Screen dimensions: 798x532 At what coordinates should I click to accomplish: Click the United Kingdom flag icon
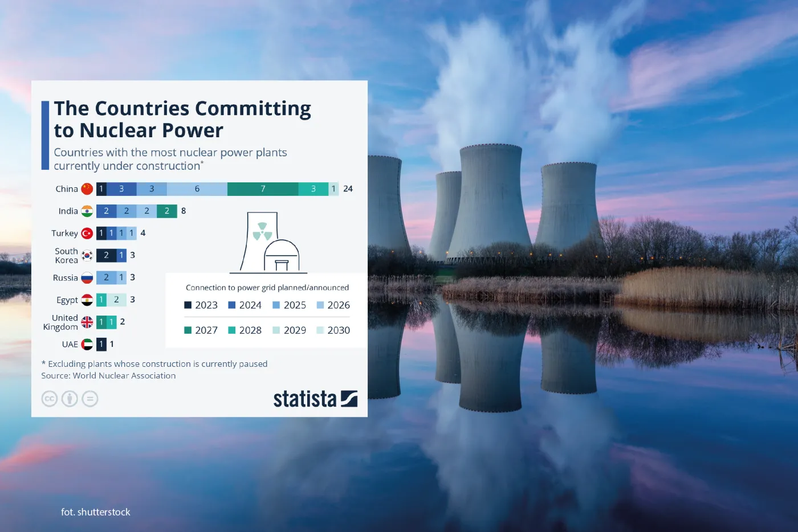[x=87, y=322]
